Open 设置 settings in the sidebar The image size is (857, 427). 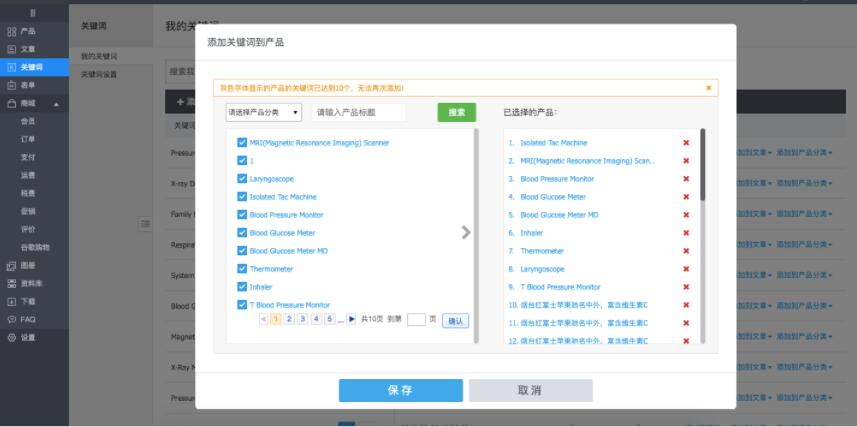tap(28, 337)
